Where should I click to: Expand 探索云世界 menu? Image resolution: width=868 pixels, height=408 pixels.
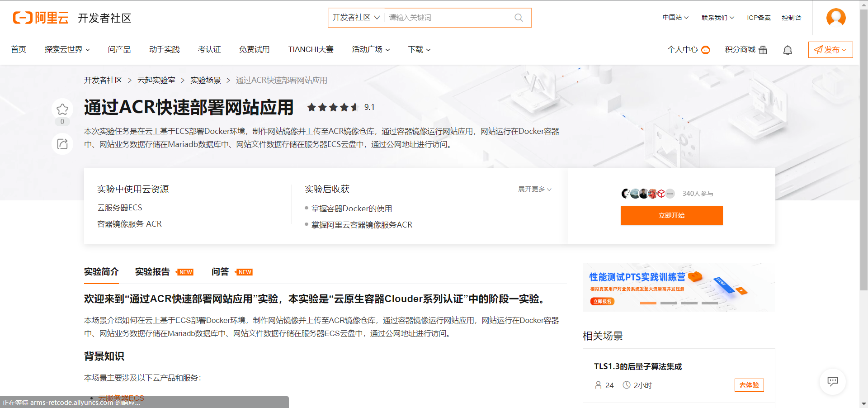click(67, 49)
